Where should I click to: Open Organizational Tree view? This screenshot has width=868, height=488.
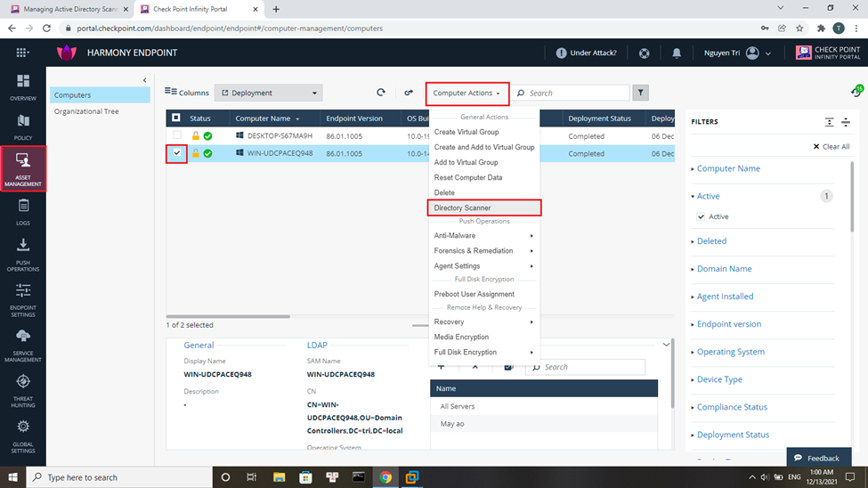click(x=86, y=111)
